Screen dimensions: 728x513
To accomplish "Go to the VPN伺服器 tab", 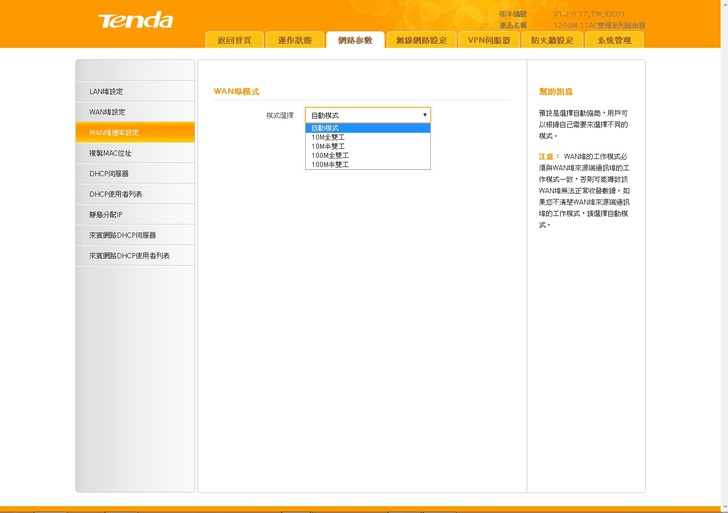I will point(489,40).
